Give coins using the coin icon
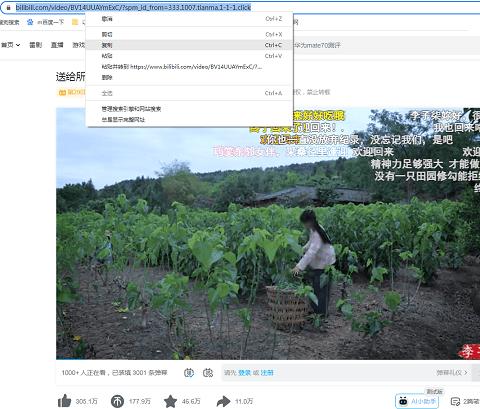The image size is (480, 409). (x=117, y=401)
